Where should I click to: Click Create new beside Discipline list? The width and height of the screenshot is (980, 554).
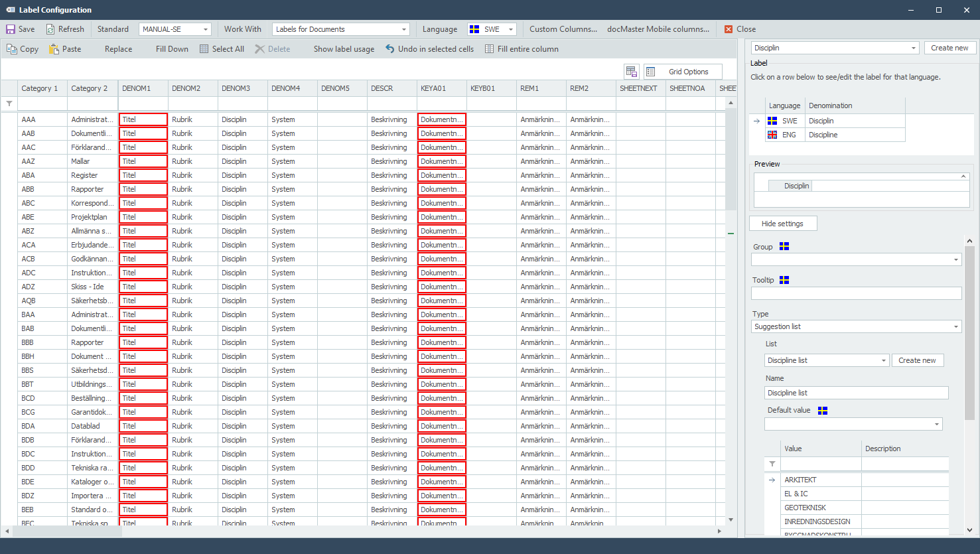point(917,360)
